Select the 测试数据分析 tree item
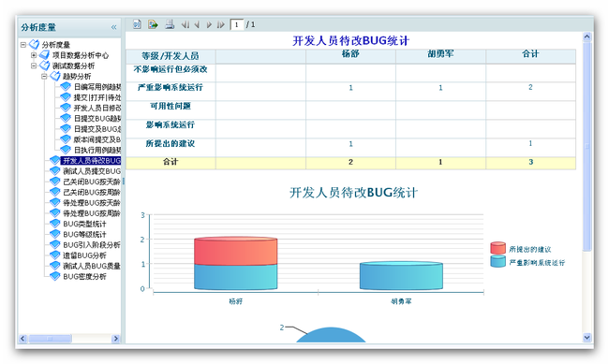This screenshot has width=609, height=364. click(x=73, y=66)
